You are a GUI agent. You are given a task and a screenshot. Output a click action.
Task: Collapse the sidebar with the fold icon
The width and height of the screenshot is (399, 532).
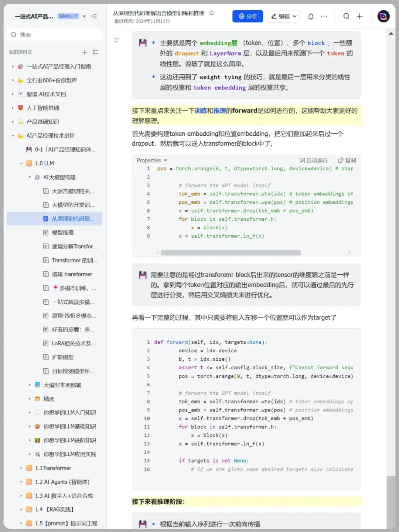coord(94,16)
